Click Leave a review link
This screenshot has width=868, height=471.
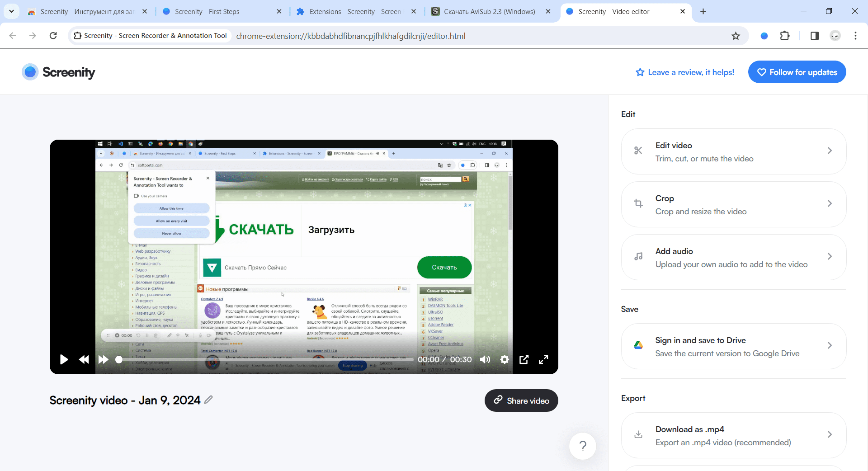coord(685,72)
